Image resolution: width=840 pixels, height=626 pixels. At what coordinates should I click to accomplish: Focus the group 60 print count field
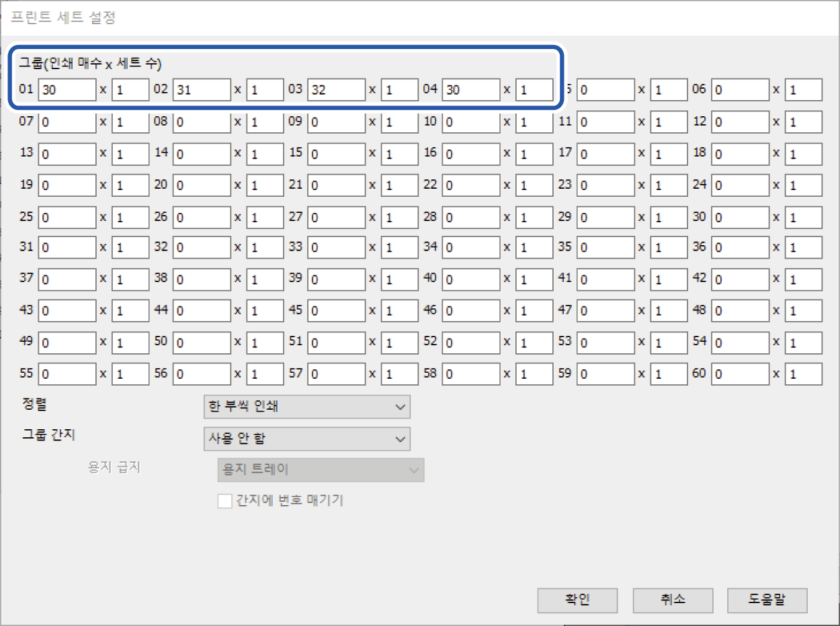741,374
